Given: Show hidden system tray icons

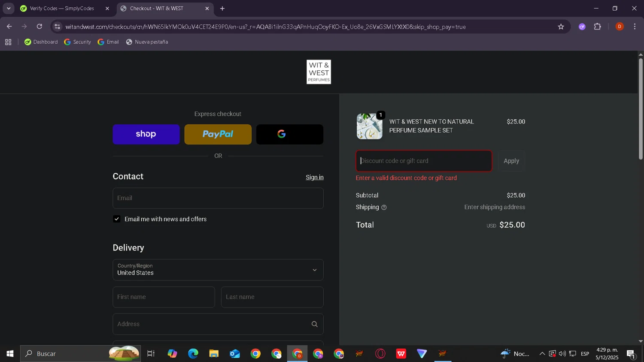Looking at the screenshot, I should pos(542,354).
